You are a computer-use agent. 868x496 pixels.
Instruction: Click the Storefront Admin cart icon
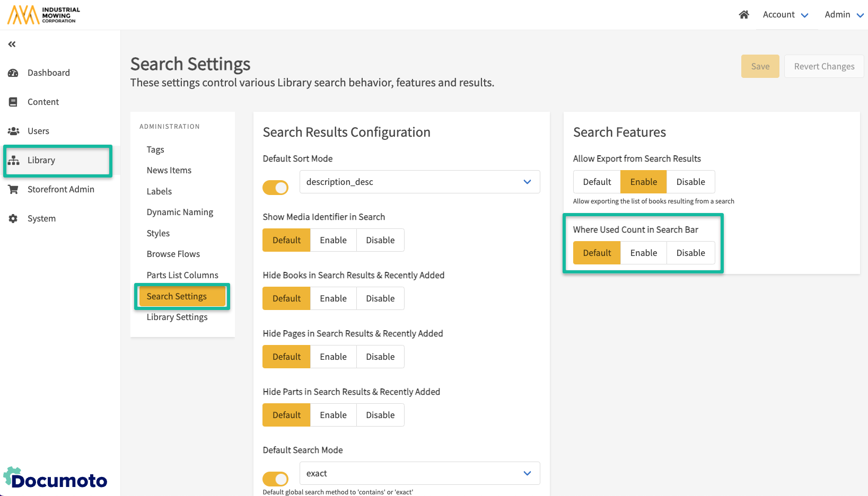(13, 190)
